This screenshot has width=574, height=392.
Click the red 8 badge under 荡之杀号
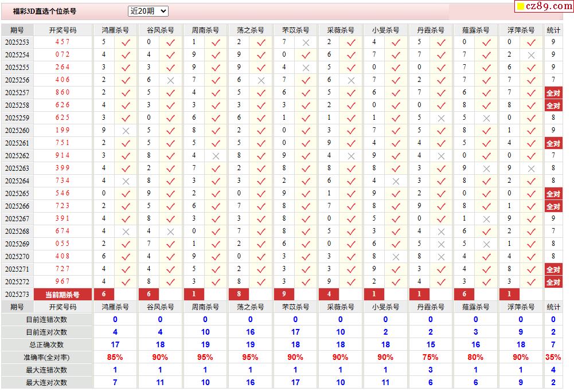(x=239, y=295)
